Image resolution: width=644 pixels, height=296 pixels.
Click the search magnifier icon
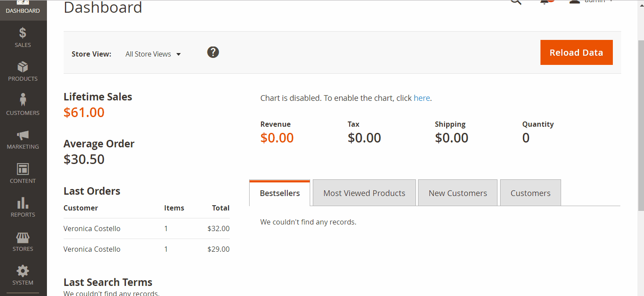[x=516, y=2]
